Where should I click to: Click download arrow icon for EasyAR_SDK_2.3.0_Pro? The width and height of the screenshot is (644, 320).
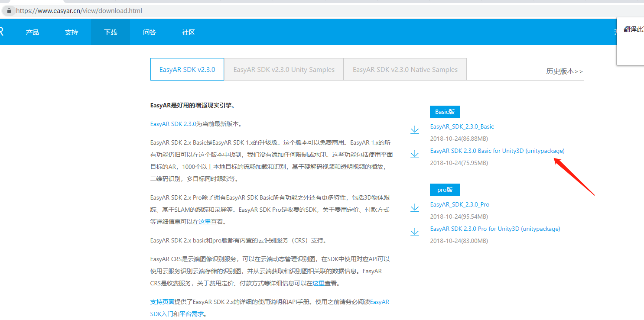point(415,208)
